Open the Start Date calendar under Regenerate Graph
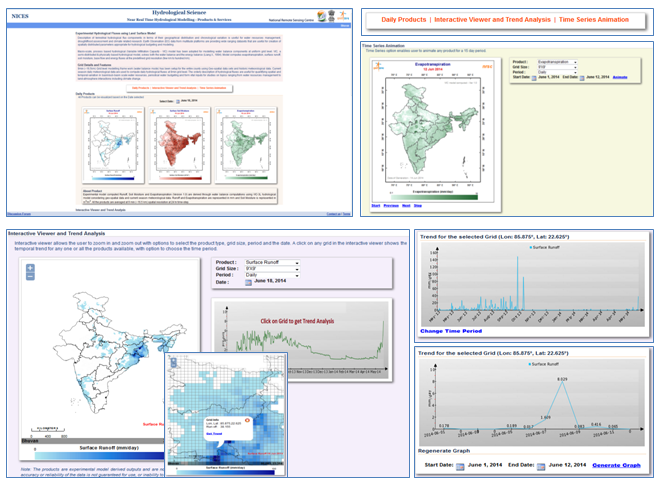Viewport: 657px width, 482px height. (460, 466)
